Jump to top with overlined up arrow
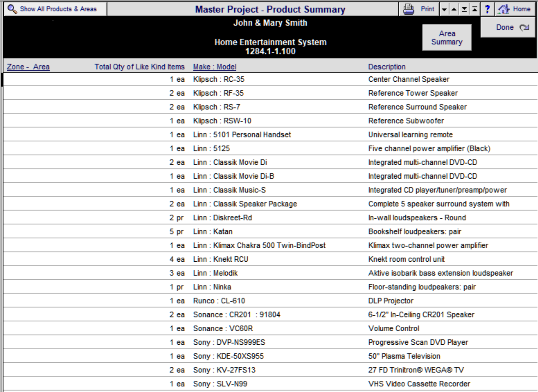 click(x=474, y=9)
